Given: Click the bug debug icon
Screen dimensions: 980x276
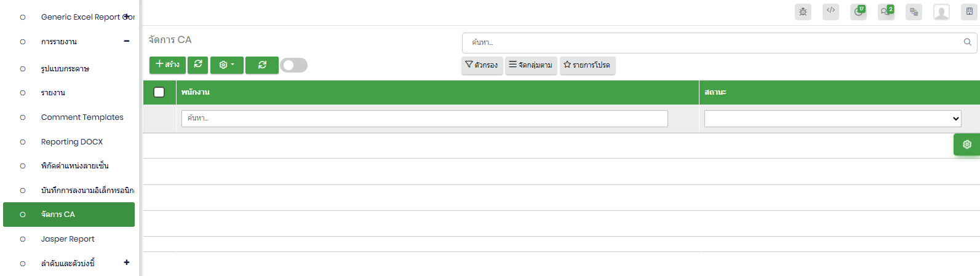Looking at the screenshot, I should tap(803, 12).
